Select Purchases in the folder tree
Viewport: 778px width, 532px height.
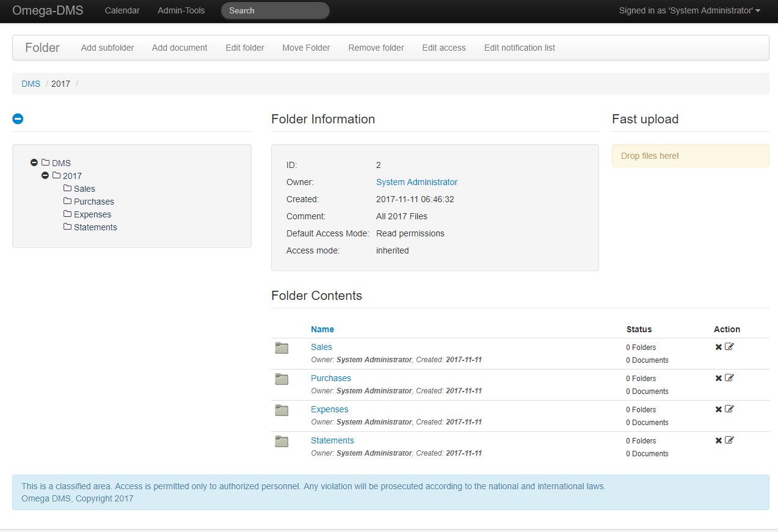click(94, 202)
